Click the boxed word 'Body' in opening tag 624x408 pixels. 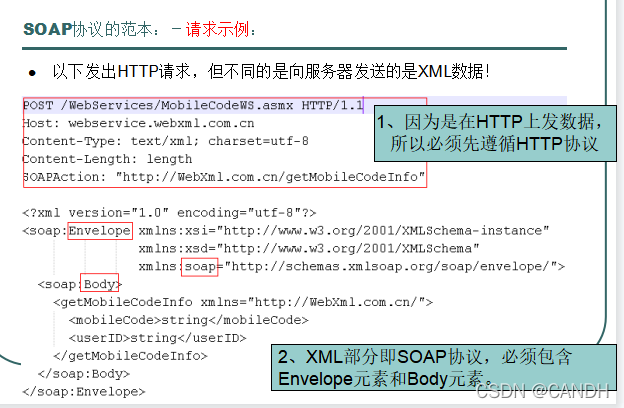(x=99, y=284)
